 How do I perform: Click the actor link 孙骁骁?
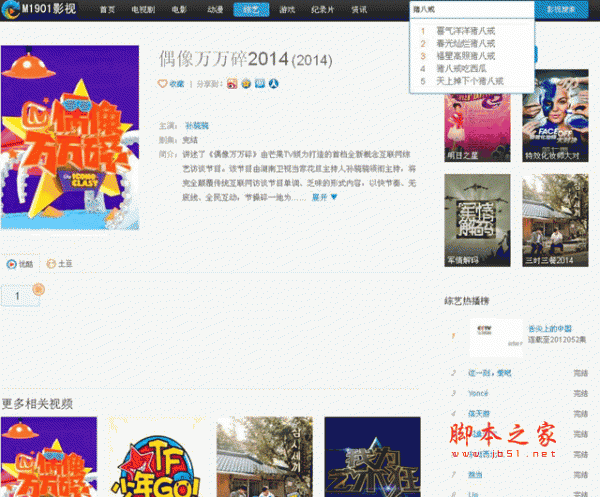pyautogui.click(x=197, y=125)
